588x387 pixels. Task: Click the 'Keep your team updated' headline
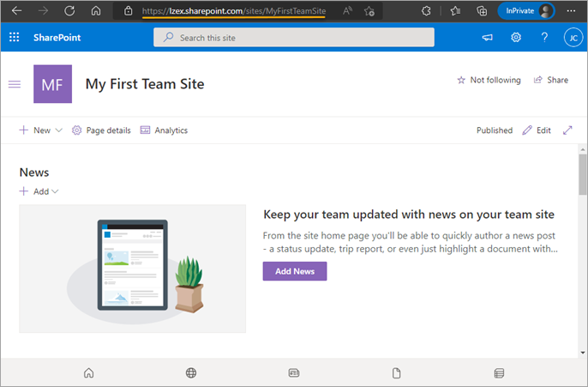coord(409,215)
